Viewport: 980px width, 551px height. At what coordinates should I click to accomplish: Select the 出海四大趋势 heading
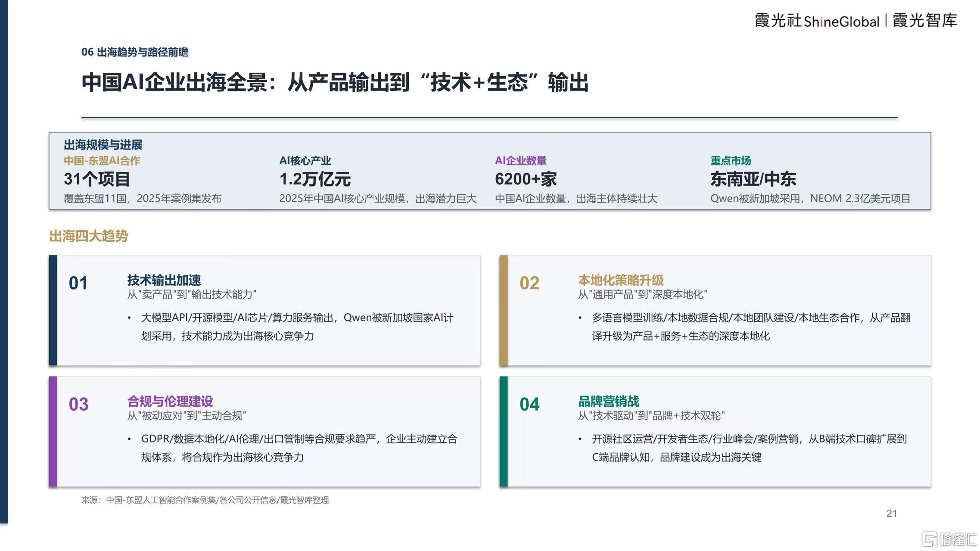(88, 236)
